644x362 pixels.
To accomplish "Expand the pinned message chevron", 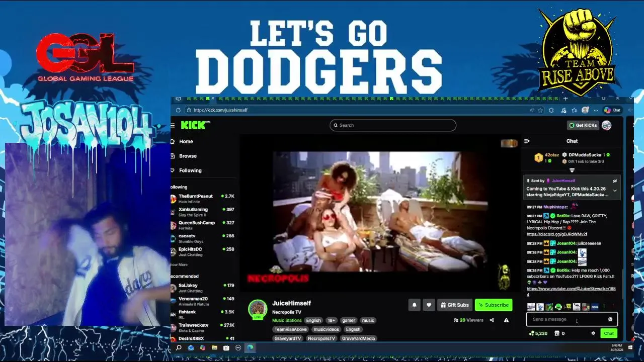I will [614, 191].
